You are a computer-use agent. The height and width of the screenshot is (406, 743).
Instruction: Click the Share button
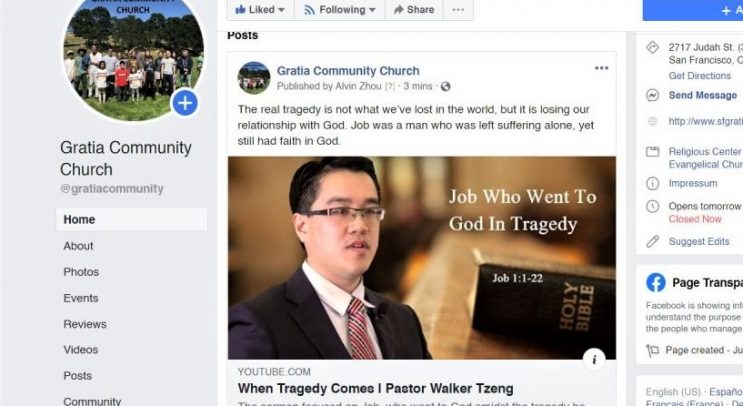tap(414, 9)
